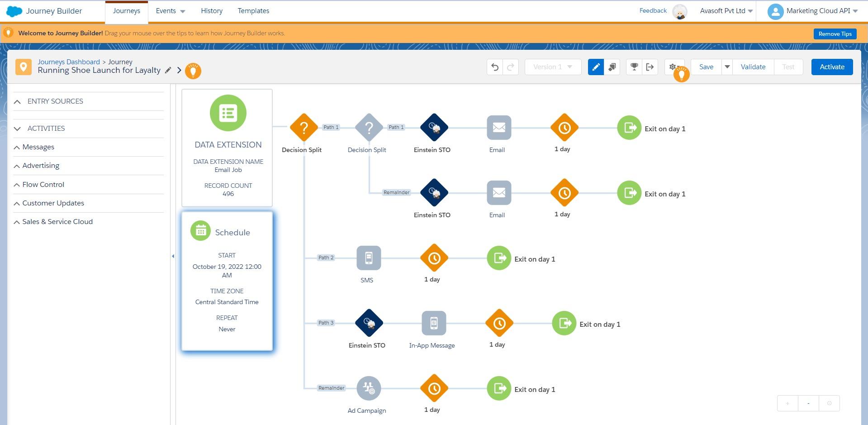The height and width of the screenshot is (425, 868).
Task: Open Einstein STO activity on Path 3
Action: (x=369, y=323)
